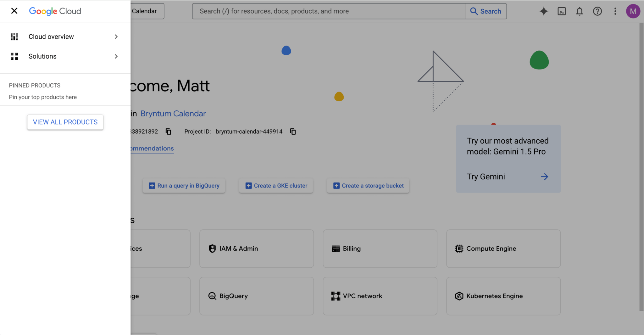Click the Solutions grid icon
Viewport: 644px width, 335px height.
14,56
